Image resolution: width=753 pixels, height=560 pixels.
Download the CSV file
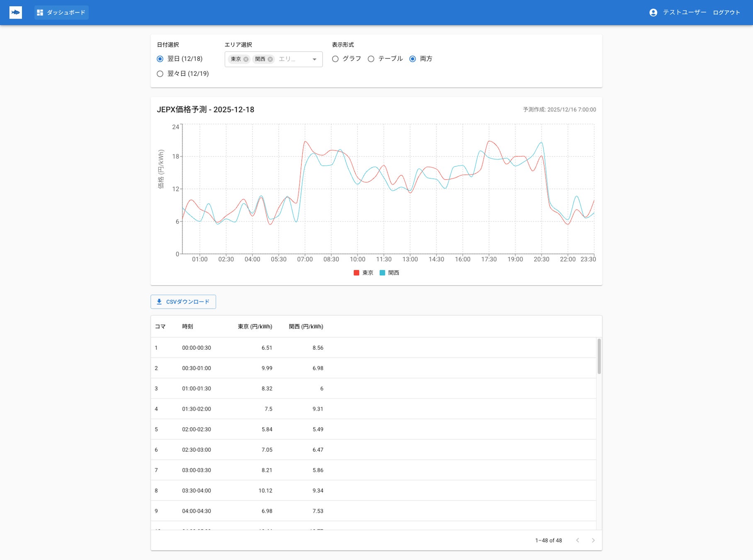click(x=183, y=302)
